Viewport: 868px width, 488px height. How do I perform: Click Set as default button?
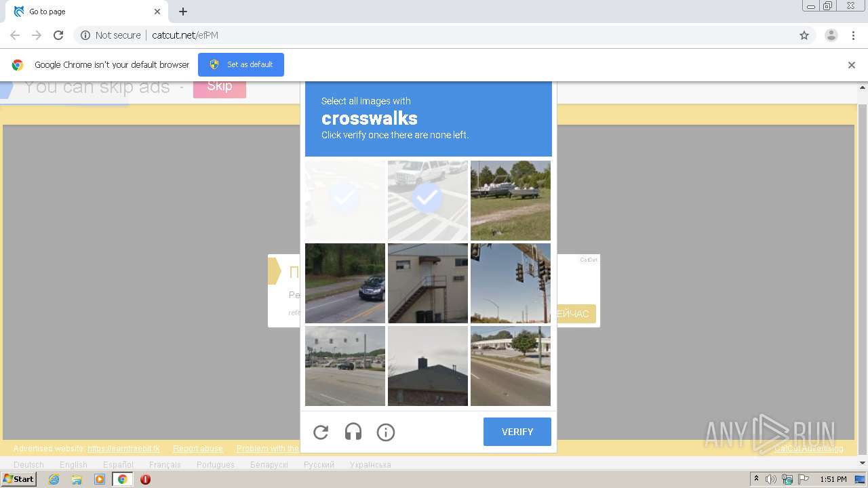(241, 64)
